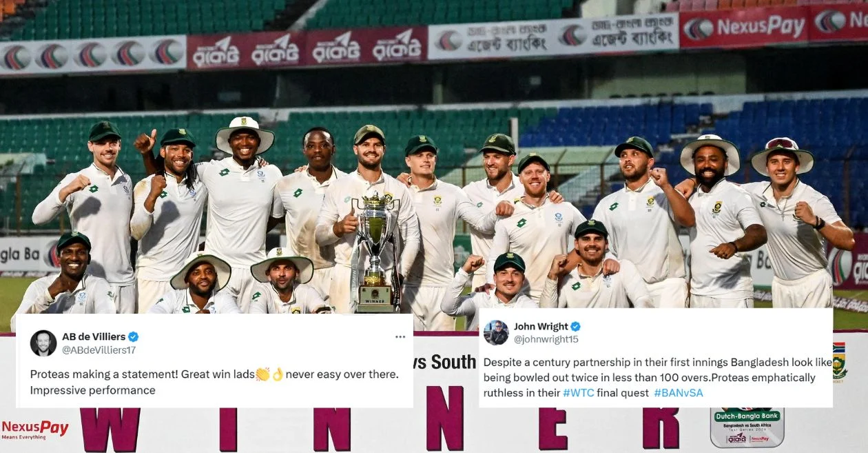This screenshot has height=453, width=868.
Task: Click the silver winner's trophy
Action: [x=376, y=250]
